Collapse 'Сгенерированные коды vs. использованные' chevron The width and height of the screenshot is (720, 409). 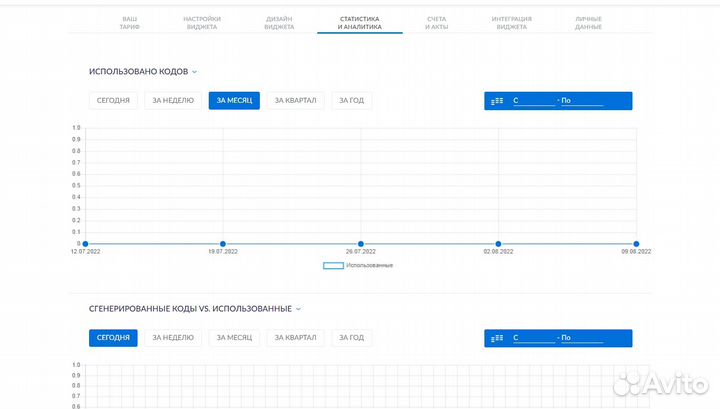tap(298, 309)
